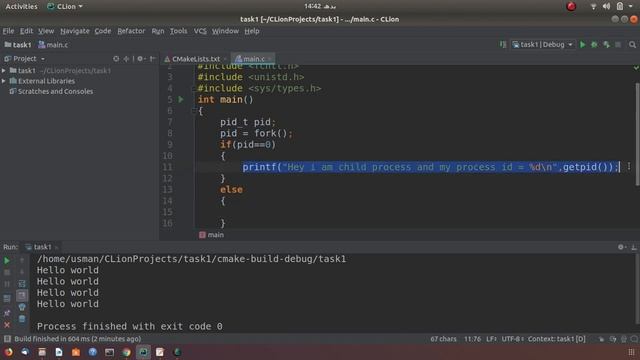Open the inspector hector icon in the status bar
Image resolution: width=640 pixels, height=360 pixels.
pyautogui.click(x=624, y=339)
